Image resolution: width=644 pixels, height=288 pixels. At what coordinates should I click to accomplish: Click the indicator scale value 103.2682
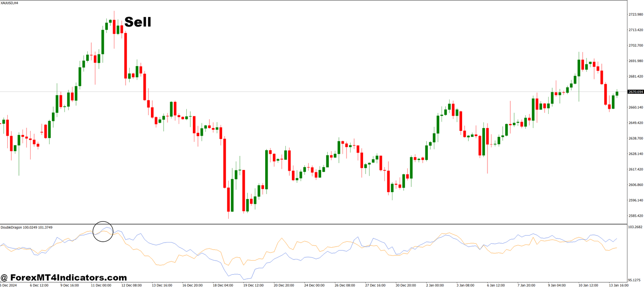(635, 227)
